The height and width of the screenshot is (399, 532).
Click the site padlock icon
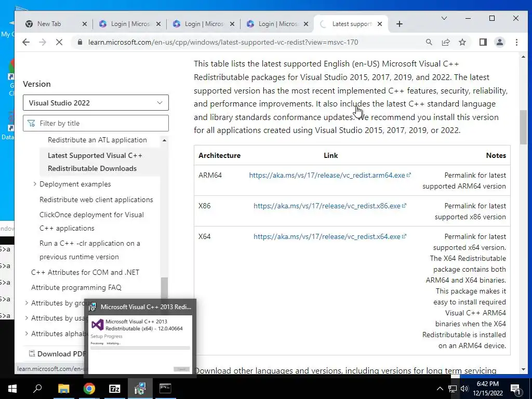(x=80, y=42)
